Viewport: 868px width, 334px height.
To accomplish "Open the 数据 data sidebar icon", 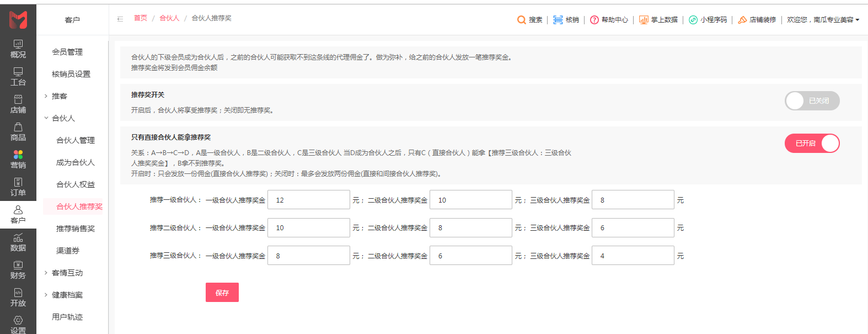I will (18, 242).
